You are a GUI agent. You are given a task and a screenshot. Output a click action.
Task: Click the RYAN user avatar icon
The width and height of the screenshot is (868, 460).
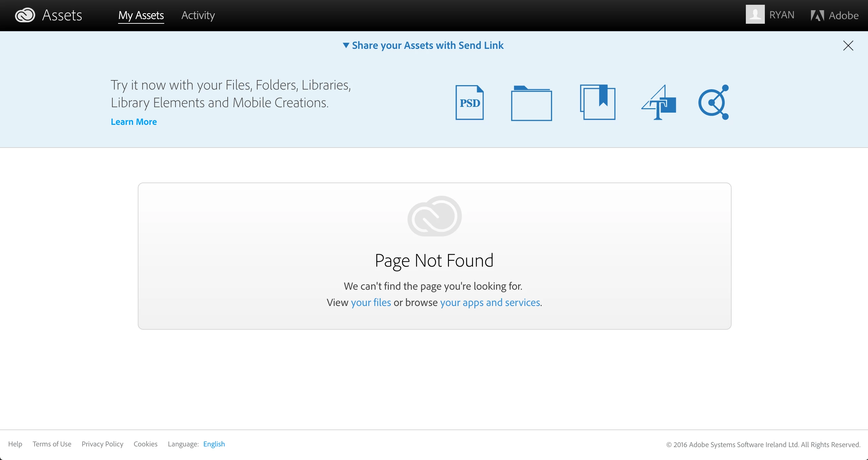click(755, 15)
